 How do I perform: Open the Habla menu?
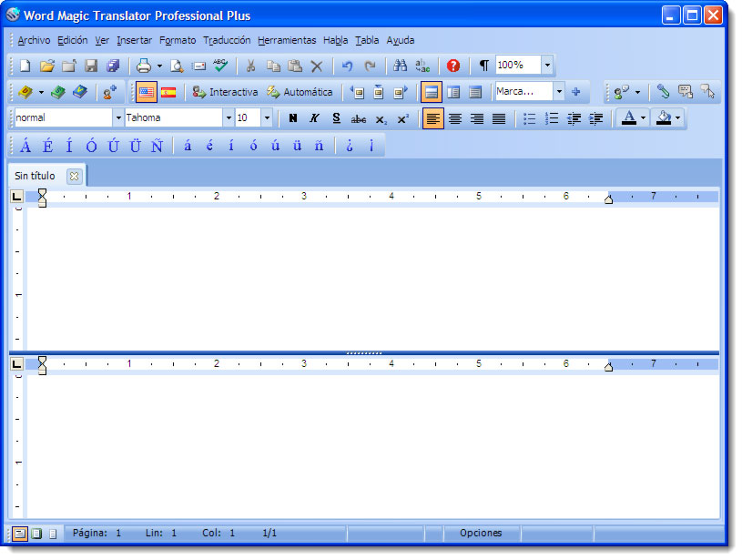(x=336, y=40)
